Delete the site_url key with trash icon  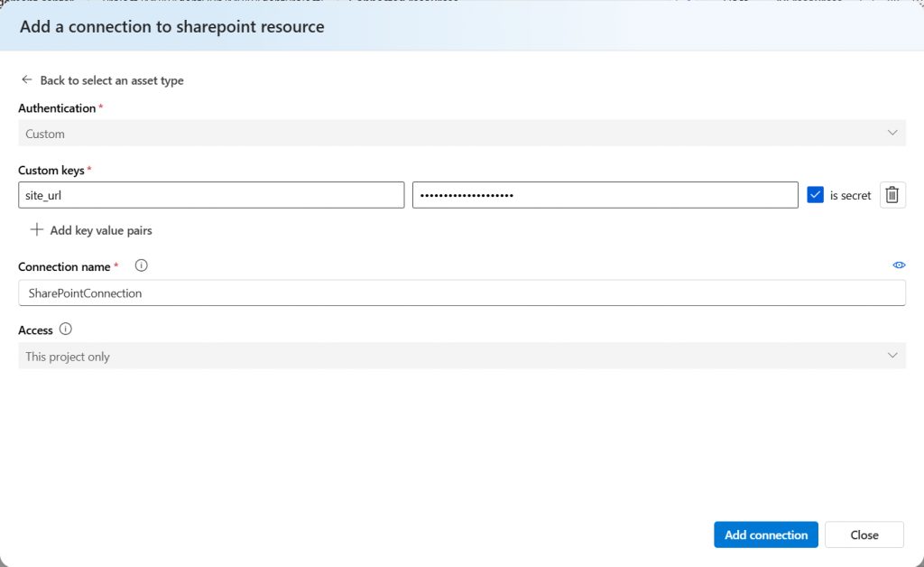[x=892, y=195]
